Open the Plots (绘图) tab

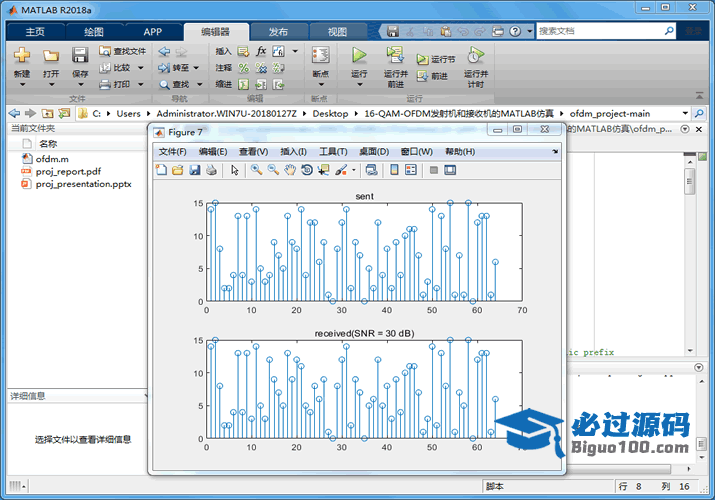(94, 31)
